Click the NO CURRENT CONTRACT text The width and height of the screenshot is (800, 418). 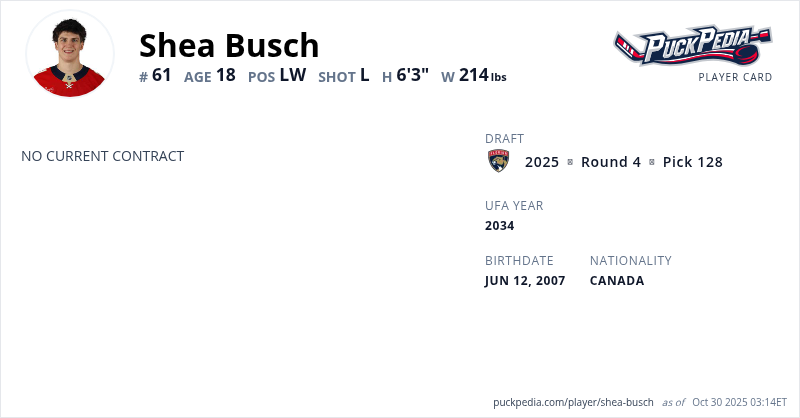pyautogui.click(x=102, y=156)
